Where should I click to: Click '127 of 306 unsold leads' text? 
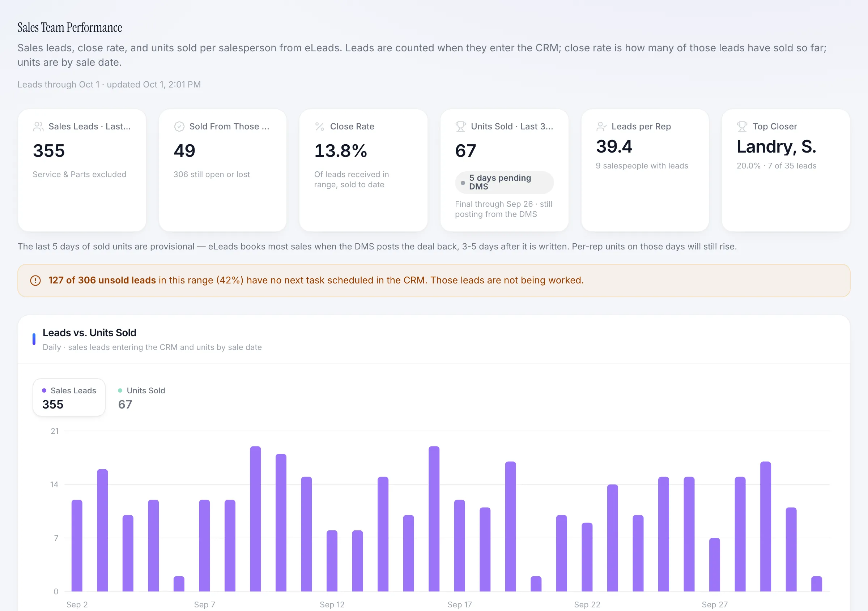coord(102,280)
